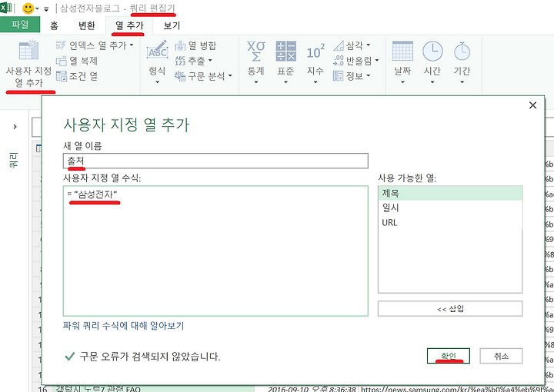
Task: Click Conditional Column (조건 열)
Action: (x=77, y=76)
